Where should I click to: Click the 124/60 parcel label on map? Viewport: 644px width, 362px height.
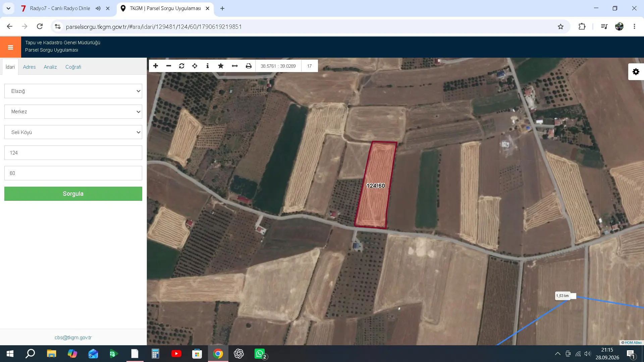pyautogui.click(x=376, y=186)
